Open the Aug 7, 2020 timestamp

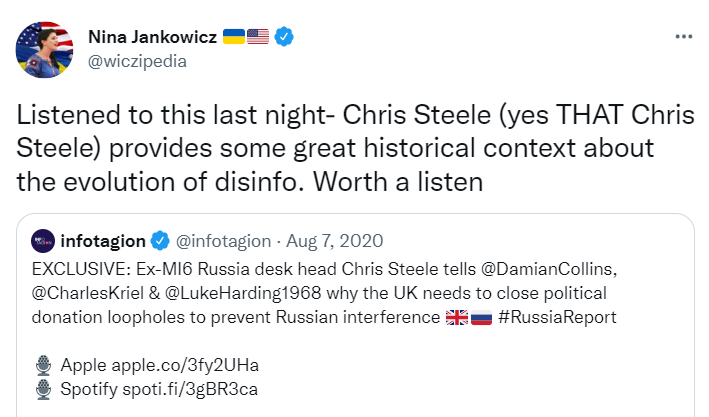330,242
